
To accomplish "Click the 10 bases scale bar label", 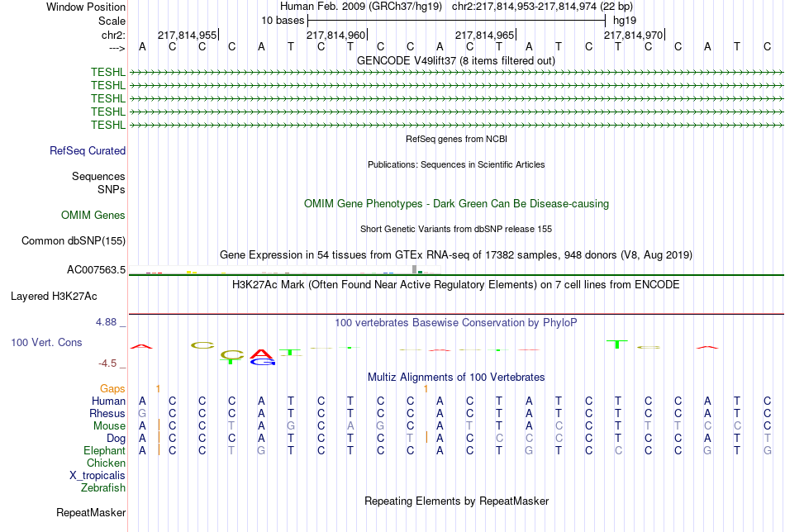I will click(283, 21).
